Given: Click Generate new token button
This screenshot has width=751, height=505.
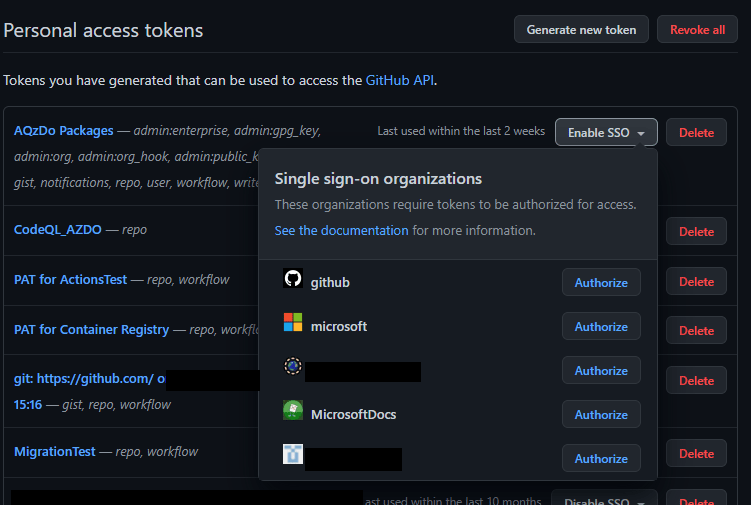Looking at the screenshot, I should coord(581,30).
